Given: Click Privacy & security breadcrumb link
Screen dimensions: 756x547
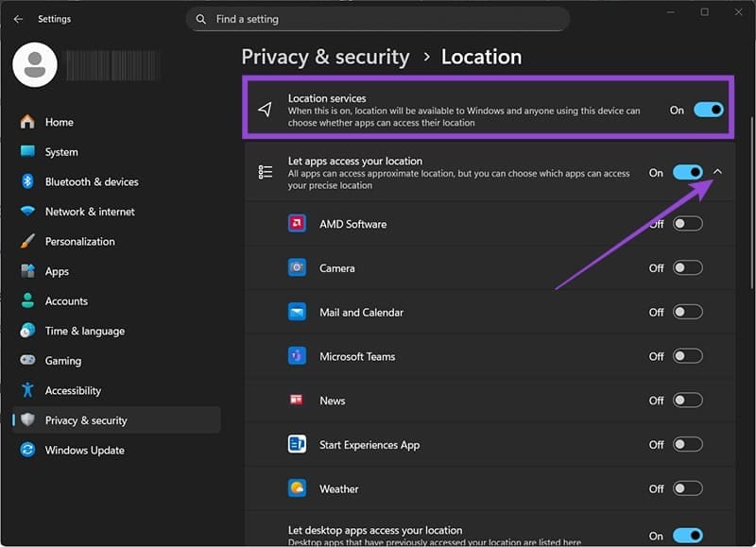Looking at the screenshot, I should point(325,57).
